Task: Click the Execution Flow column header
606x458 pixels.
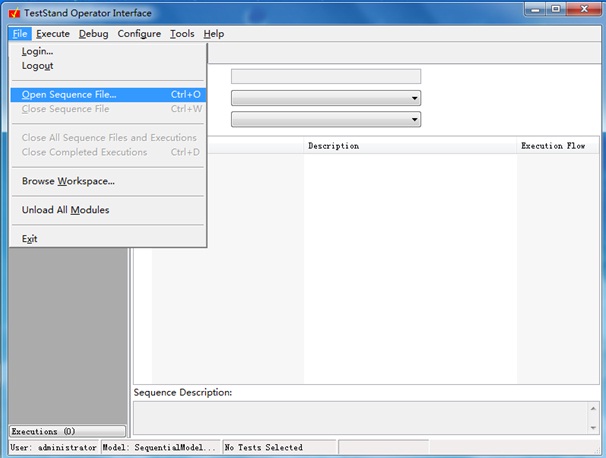Action: pos(553,146)
